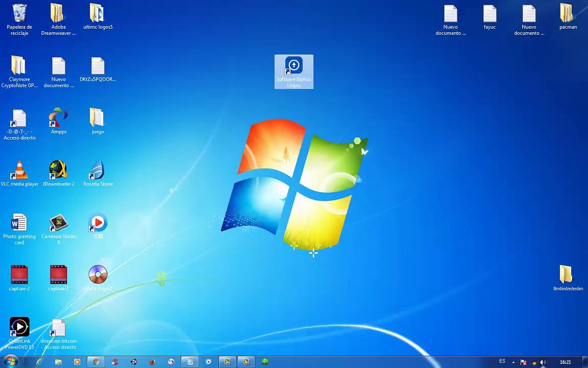This screenshot has height=368, width=588.
Task: Select the Adobe Dreamweaver folder
Action: [59, 19]
